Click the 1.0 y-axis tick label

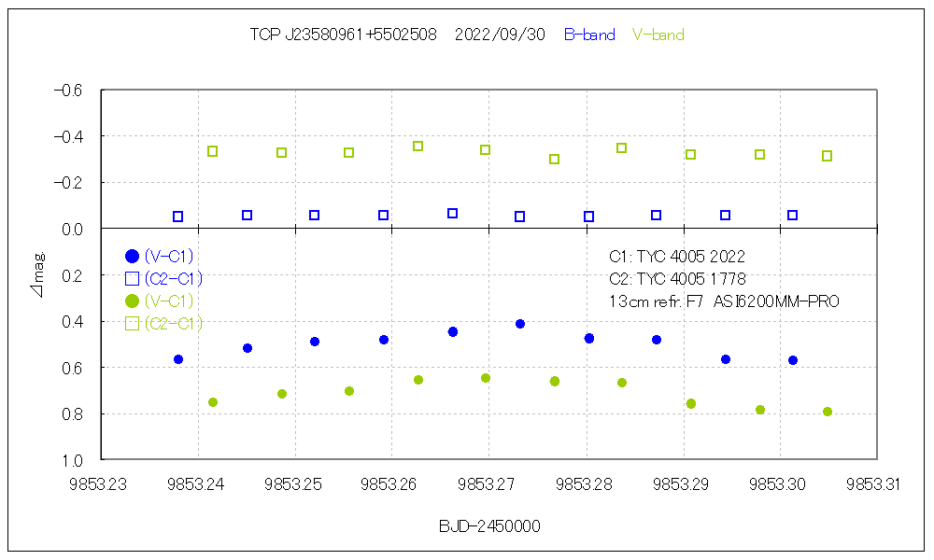click(73, 460)
